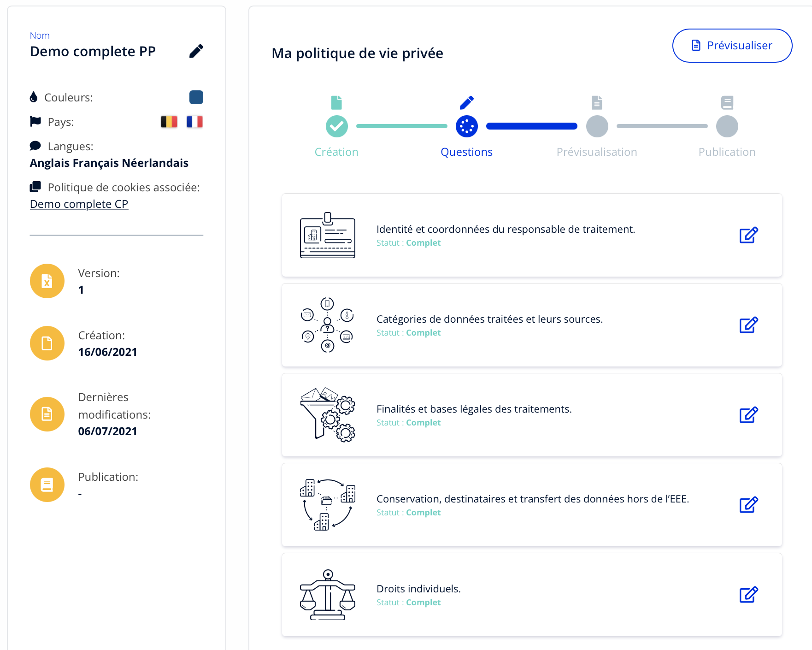The width and height of the screenshot is (812, 650).
Task: Edit the Catégories de données traitées section
Action: click(x=748, y=325)
